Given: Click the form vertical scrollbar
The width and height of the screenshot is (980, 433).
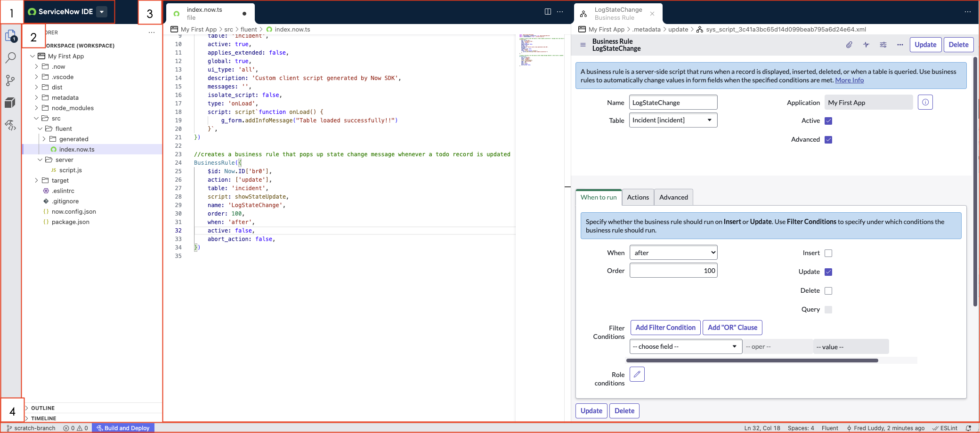Looking at the screenshot, I should tap(975, 182).
